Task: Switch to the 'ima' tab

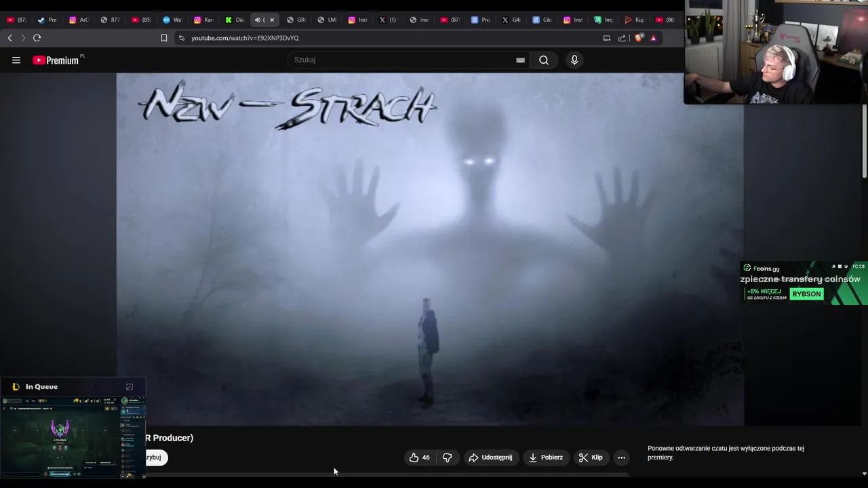Action: (x=419, y=20)
